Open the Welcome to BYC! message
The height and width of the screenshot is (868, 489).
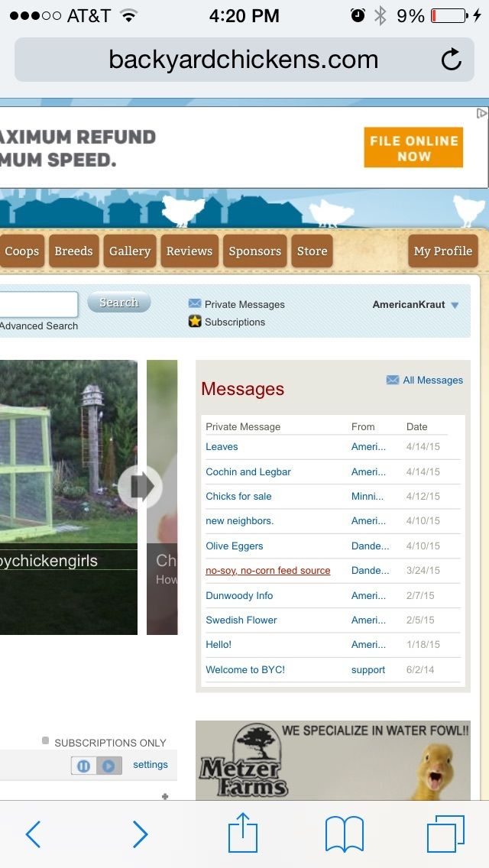(x=245, y=669)
